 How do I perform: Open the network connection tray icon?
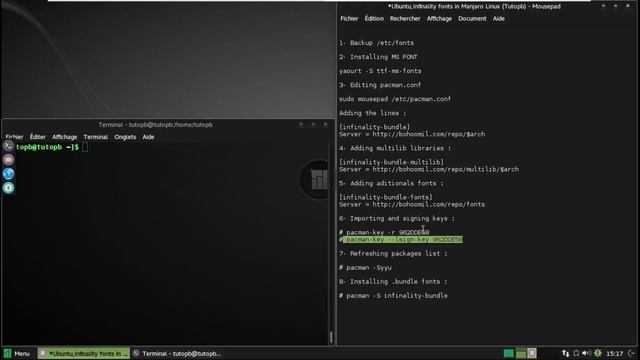point(565,353)
